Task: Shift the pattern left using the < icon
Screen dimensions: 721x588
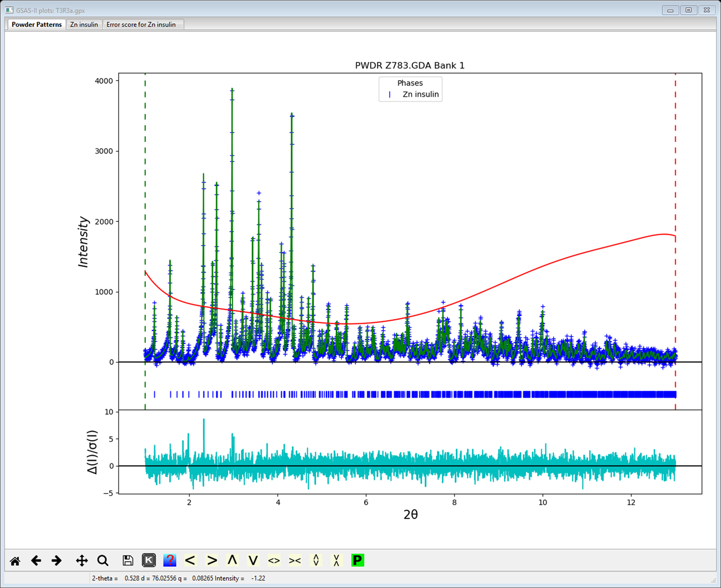Action: pos(191,561)
